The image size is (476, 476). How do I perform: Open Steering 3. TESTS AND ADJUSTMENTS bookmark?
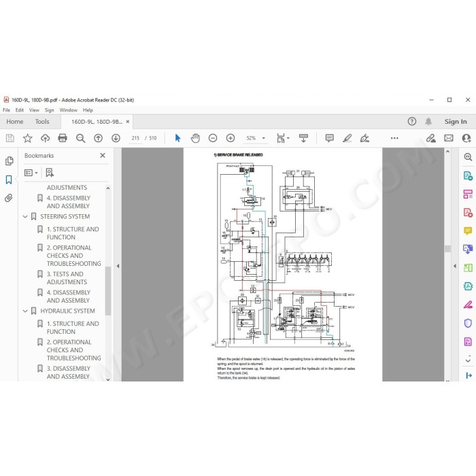(x=67, y=278)
